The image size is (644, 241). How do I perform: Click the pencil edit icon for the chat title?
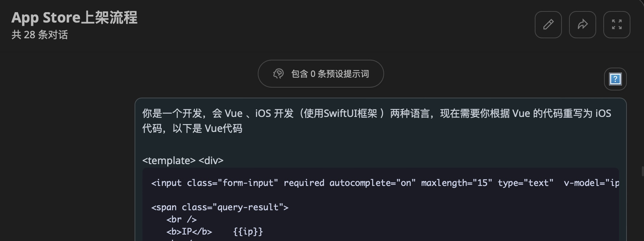[548, 25]
